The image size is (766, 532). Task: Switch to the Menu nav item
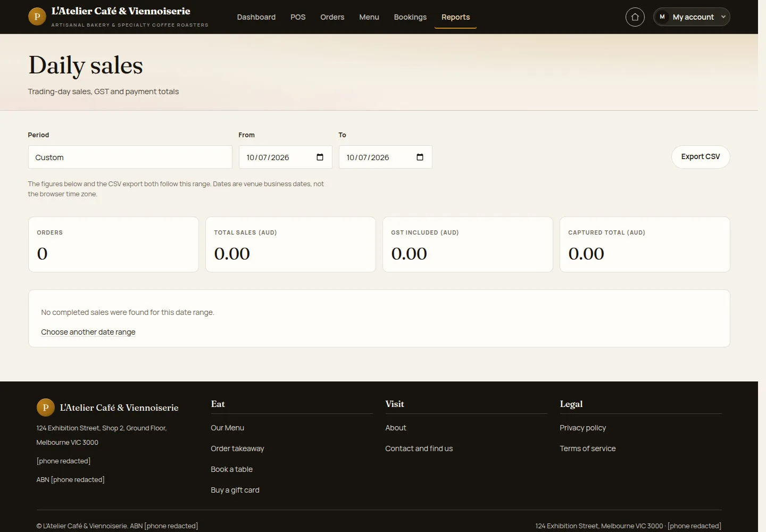(369, 17)
